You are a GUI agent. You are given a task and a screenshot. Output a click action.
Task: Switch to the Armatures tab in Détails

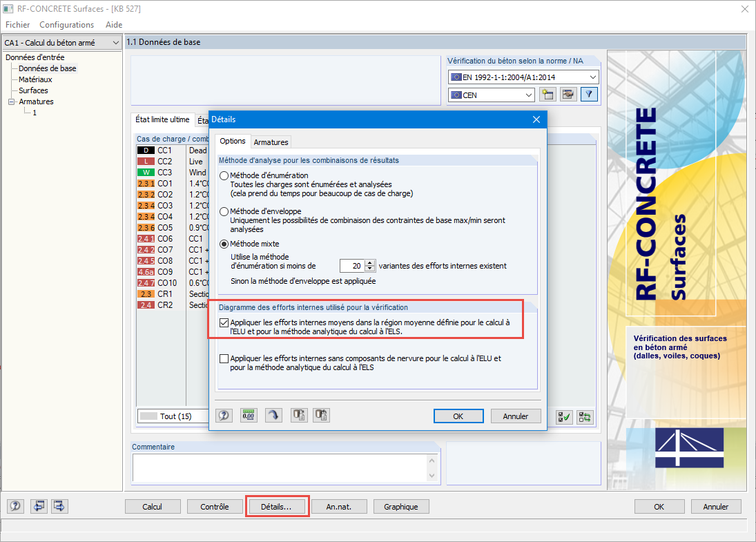[x=271, y=142]
